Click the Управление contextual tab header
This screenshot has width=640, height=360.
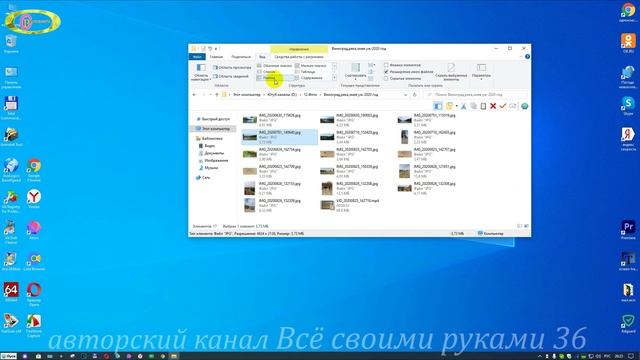pyautogui.click(x=299, y=49)
